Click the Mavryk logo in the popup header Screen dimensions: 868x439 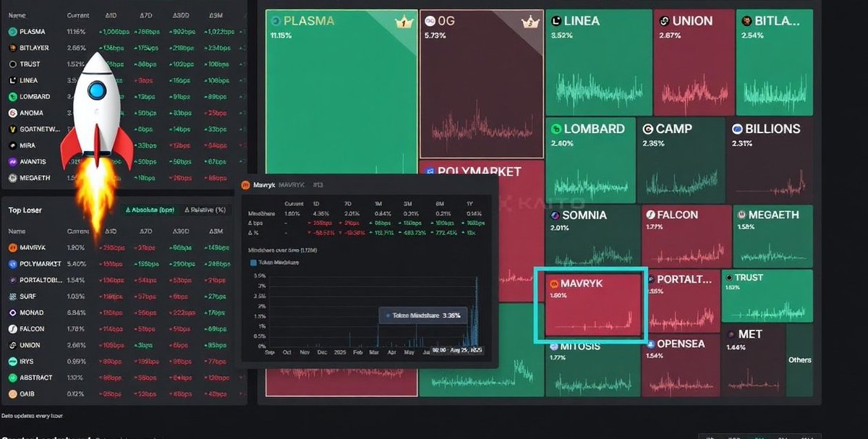[x=246, y=184]
